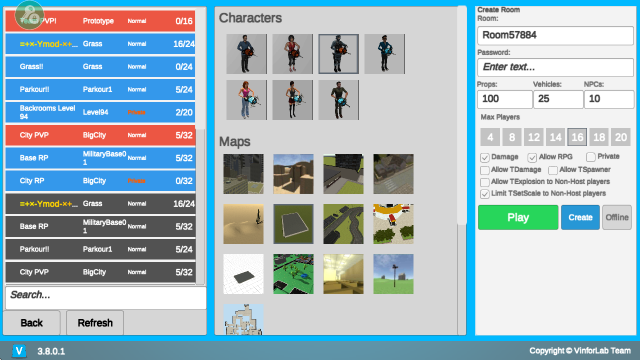The width and height of the screenshot is (640, 360).
Task: Pick the suburban houses aerial map
Action: [x=393, y=174]
